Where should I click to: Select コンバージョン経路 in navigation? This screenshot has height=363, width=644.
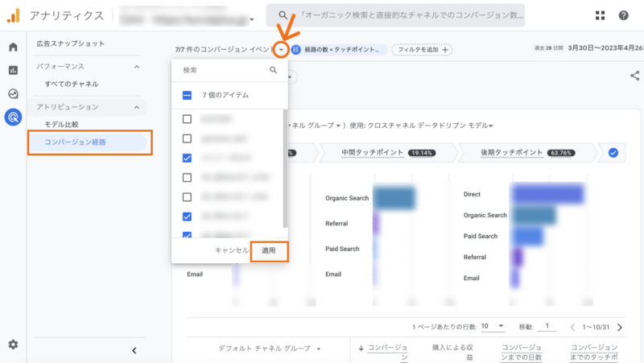pos(88,142)
